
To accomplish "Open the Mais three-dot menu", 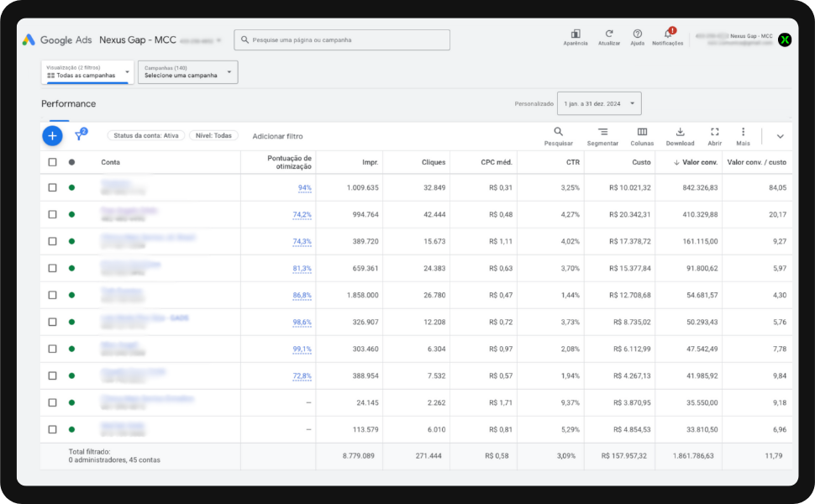I will click(x=743, y=132).
